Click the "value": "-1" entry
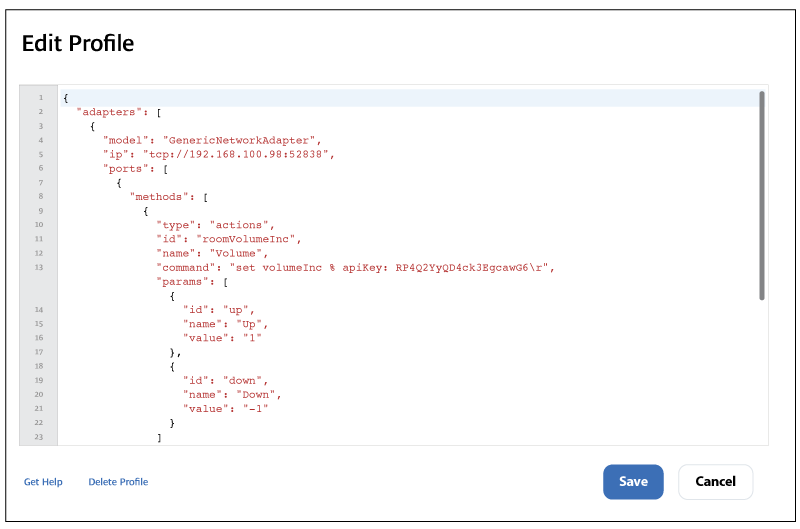Screen dimensions: 800x529 pos(225,408)
